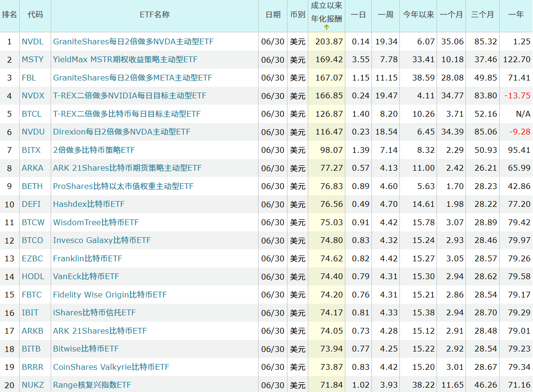
Task: Open Franklin比特币ETF link
Action: 87,258
